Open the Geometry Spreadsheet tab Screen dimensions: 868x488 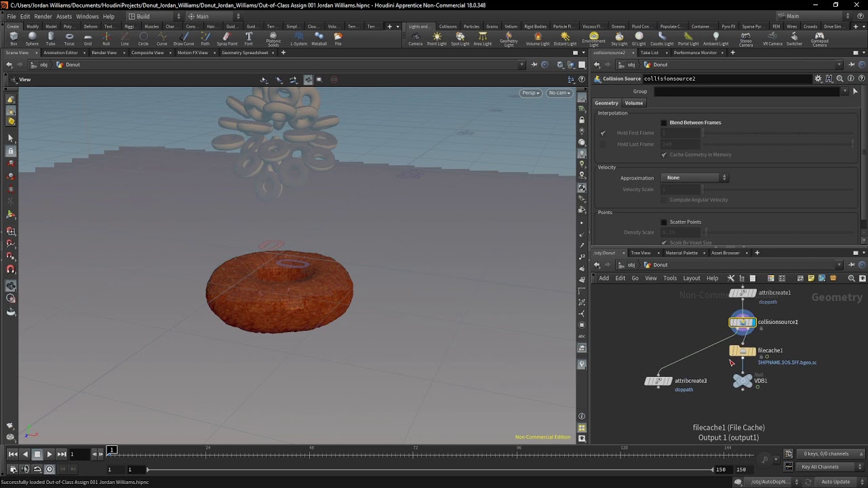click(x=245, y=53)
